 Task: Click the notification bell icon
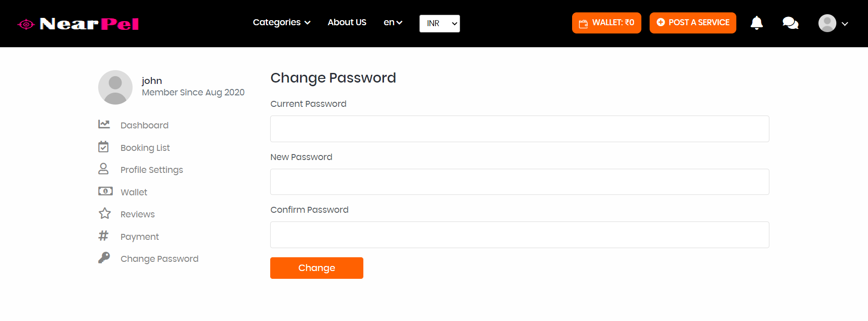[757, 23]
